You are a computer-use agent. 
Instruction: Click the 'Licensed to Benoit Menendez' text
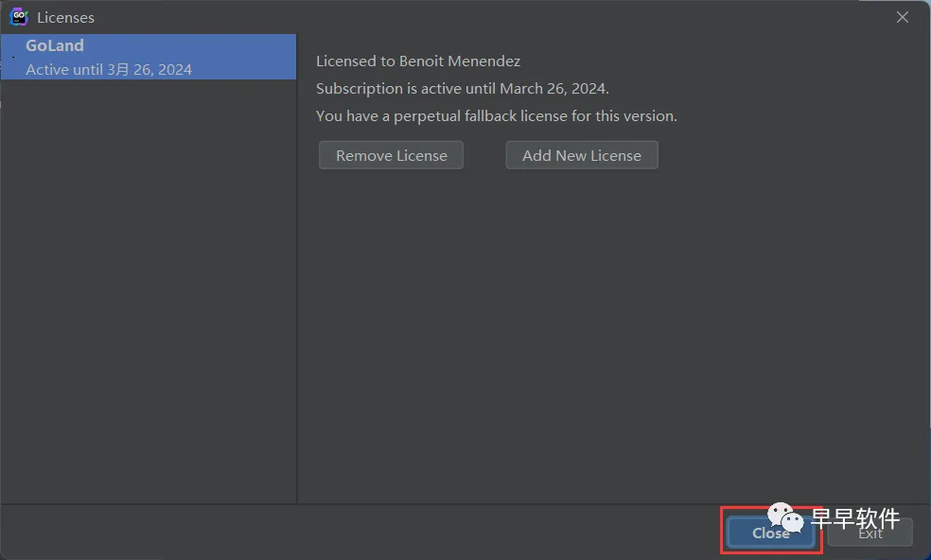point(418,61)
